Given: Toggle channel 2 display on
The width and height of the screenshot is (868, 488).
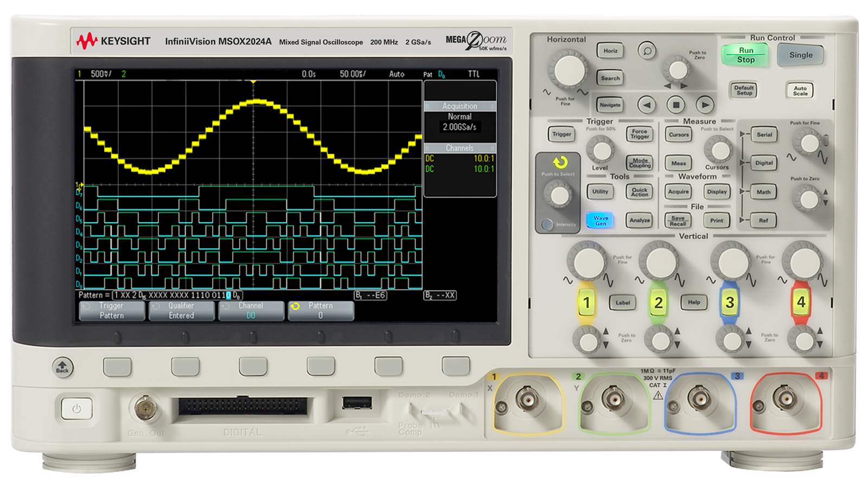Looking at the screenshot, I should (x=658, y=303).
